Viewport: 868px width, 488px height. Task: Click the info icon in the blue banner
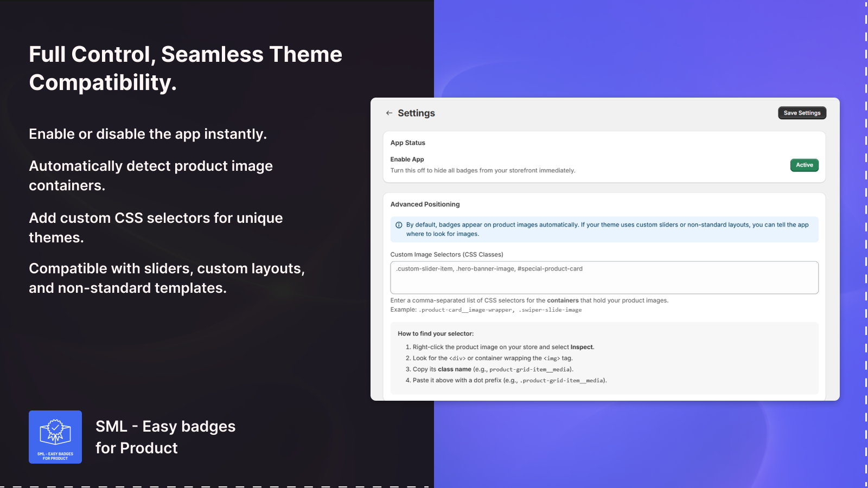tap(399, 225)
